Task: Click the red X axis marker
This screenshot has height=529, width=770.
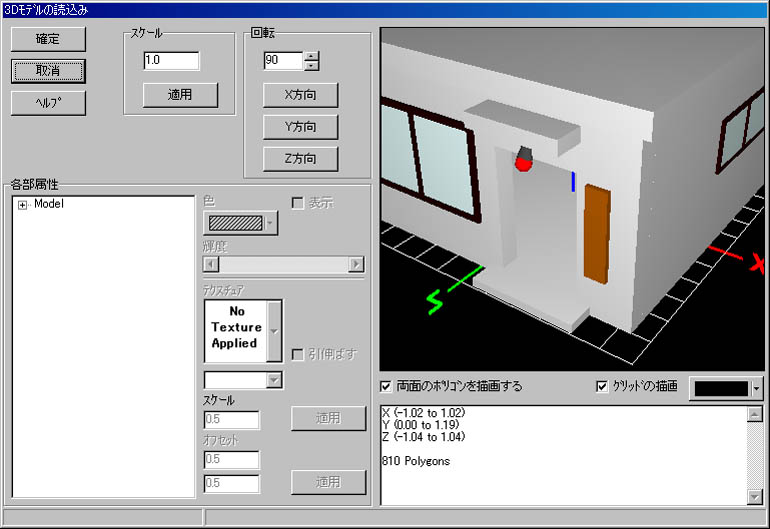Action: pos(758,263)
